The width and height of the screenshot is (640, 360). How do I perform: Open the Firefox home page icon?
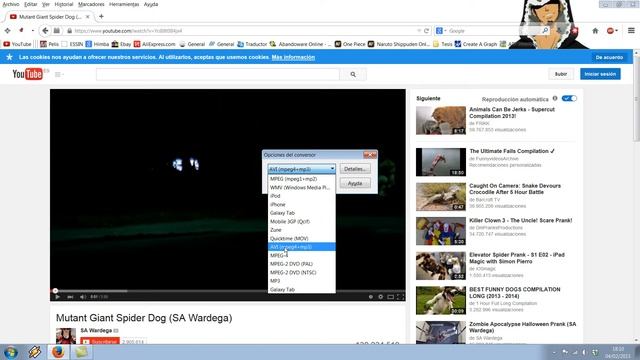[595, 31]
